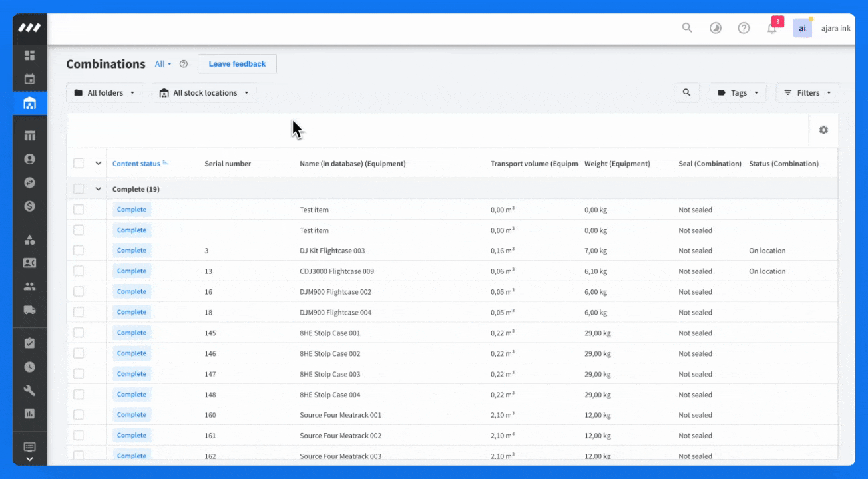
Task: Open the All folders dropdown
Action: pyautogui.click(x=105, y=93)
